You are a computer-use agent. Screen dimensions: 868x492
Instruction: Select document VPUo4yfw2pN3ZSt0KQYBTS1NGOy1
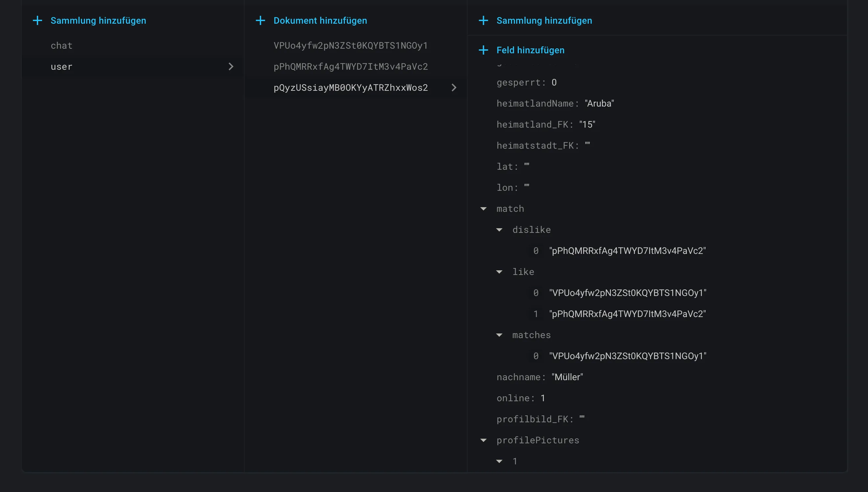350,46
